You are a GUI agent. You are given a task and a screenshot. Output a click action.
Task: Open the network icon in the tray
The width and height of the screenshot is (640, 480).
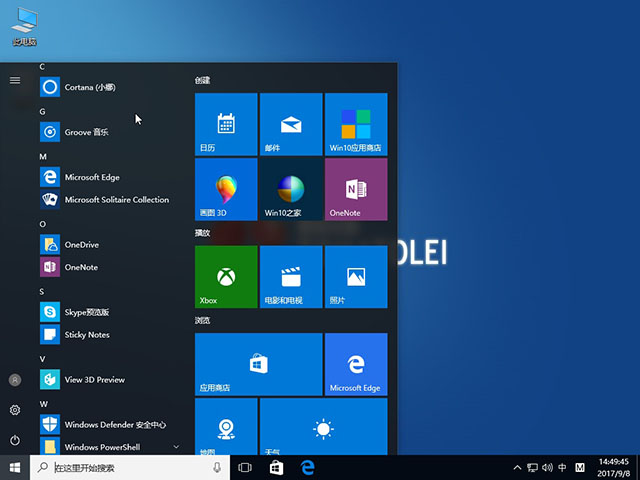pyautogui.click(x=532, y=467)
